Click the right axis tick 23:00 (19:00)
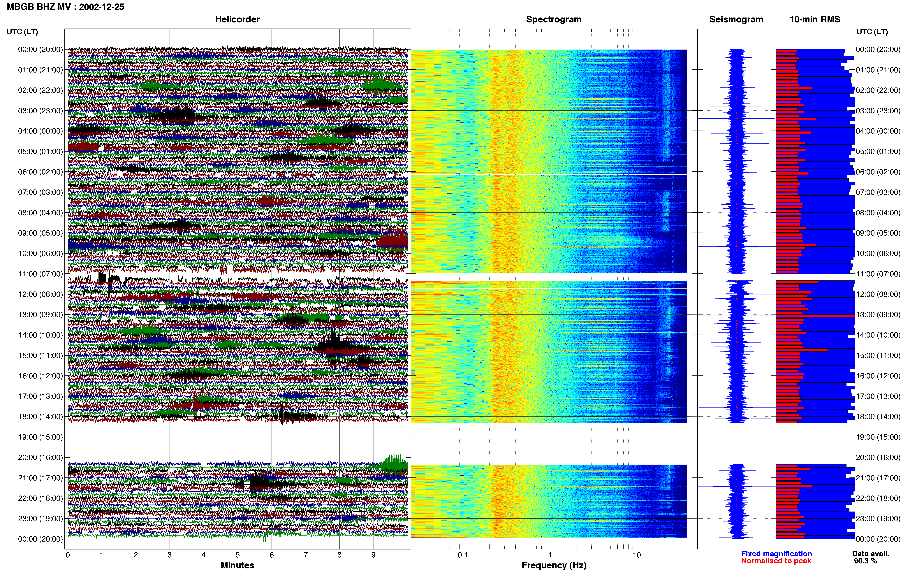The height and width of the screenshot is (578, 924). click(878, 519)
